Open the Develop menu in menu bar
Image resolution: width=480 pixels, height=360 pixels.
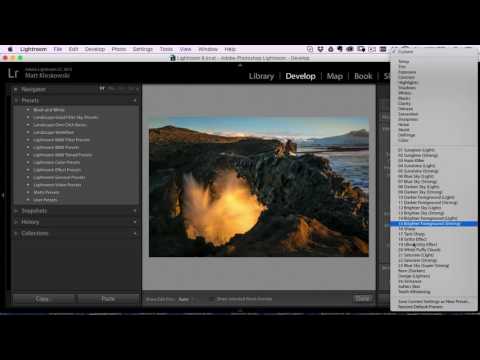coord(95,49)
